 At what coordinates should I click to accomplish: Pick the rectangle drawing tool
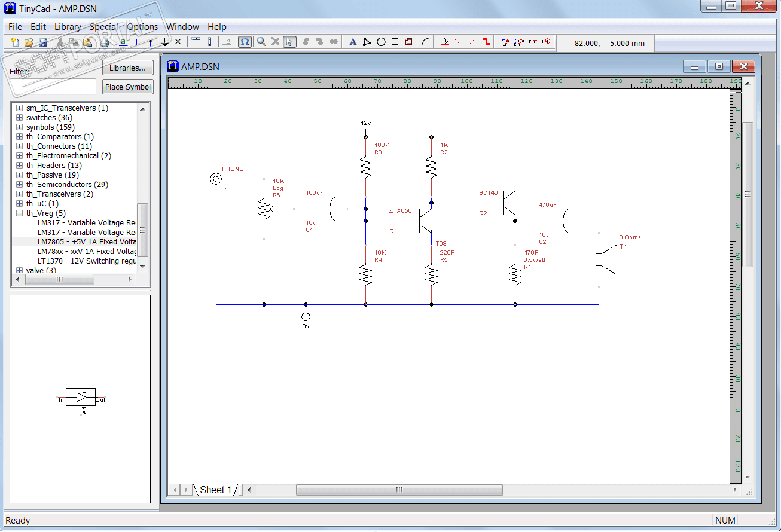tap(395, 42)
